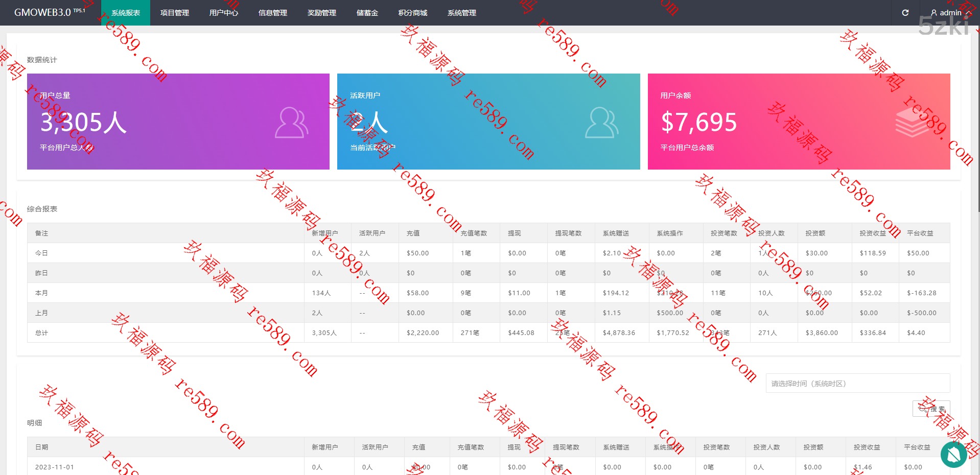Open the 储蓄金 menu item
Viewport: 980px width, 475px height.
click(x=367, y=13)
